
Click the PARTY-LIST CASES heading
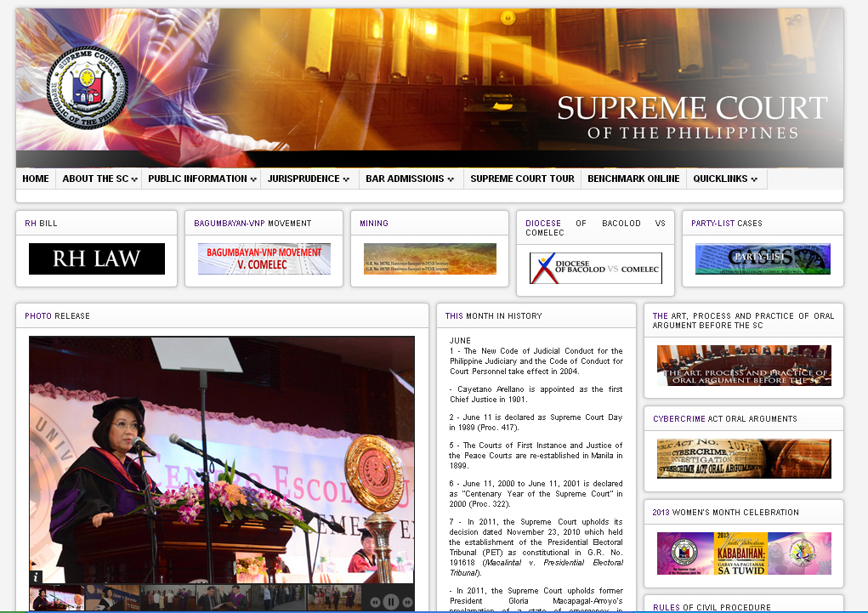[726, 223]
